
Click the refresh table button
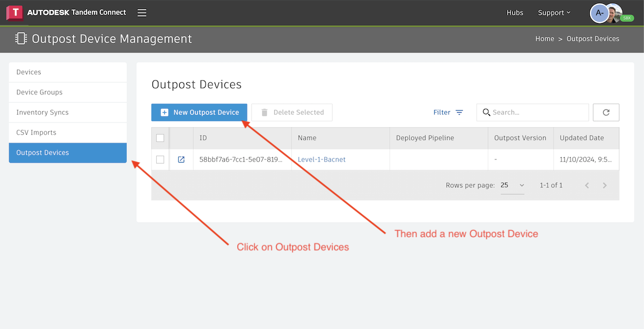[606, 112]
